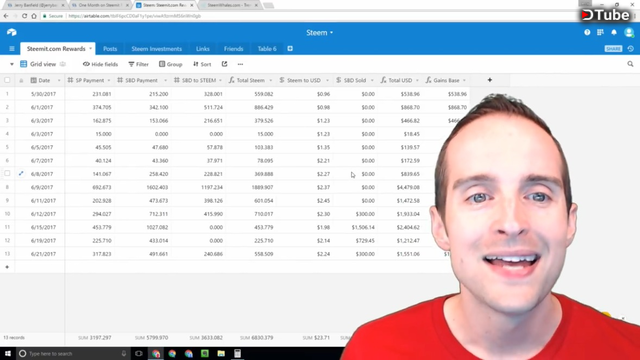
Task: Click the SHARE button
Action: (x=613, y=49)
